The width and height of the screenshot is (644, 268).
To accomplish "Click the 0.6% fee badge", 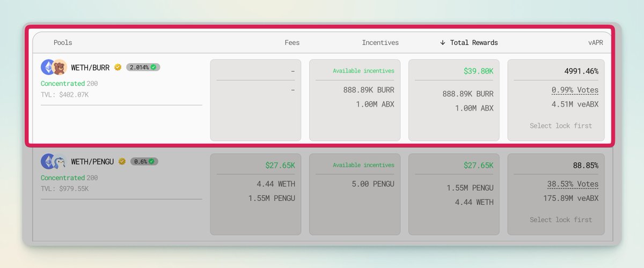I will click(x=144, y=161).
